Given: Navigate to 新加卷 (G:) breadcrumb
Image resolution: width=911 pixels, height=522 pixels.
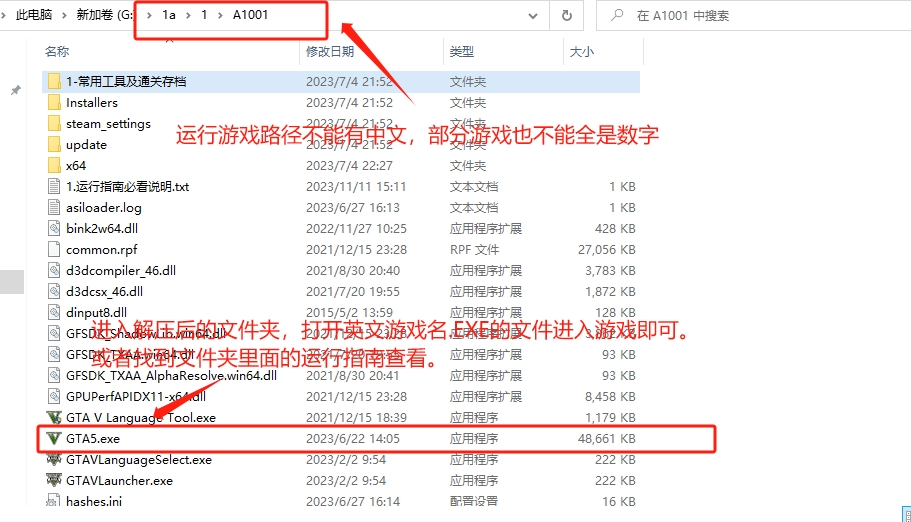Looking at the screenshot, I should point(105,15).
